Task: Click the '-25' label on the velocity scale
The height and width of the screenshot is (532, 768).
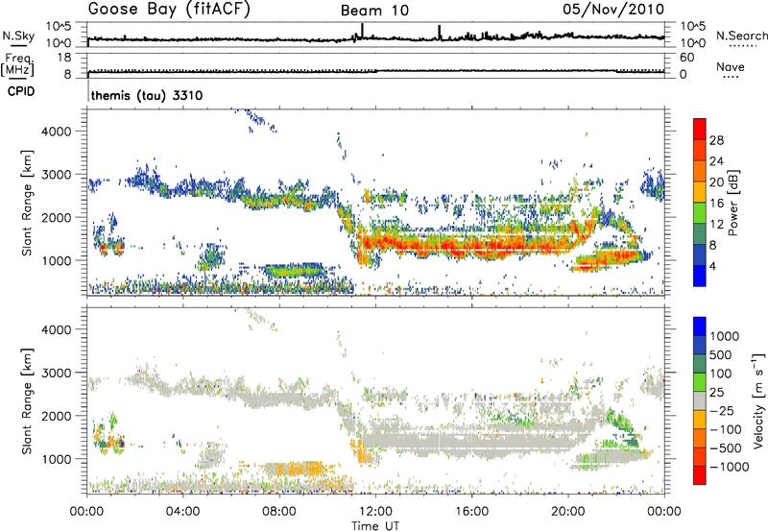Action: coord(722,411)
